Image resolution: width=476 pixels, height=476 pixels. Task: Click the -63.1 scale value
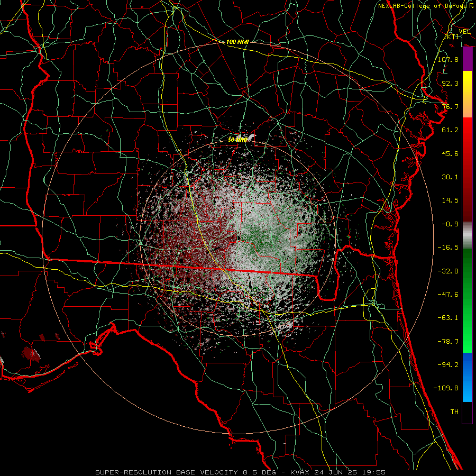[x=448, y=318]
